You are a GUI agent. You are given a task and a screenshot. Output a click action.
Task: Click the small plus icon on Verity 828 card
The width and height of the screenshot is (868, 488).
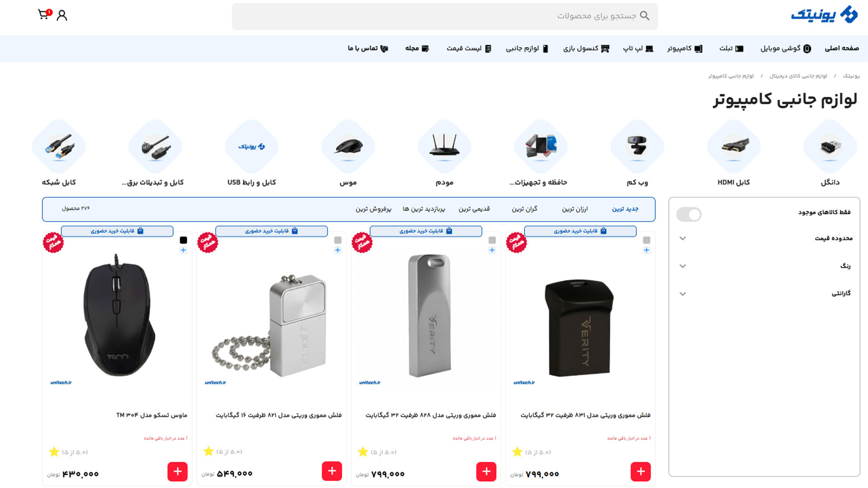[x=492, y=251]
